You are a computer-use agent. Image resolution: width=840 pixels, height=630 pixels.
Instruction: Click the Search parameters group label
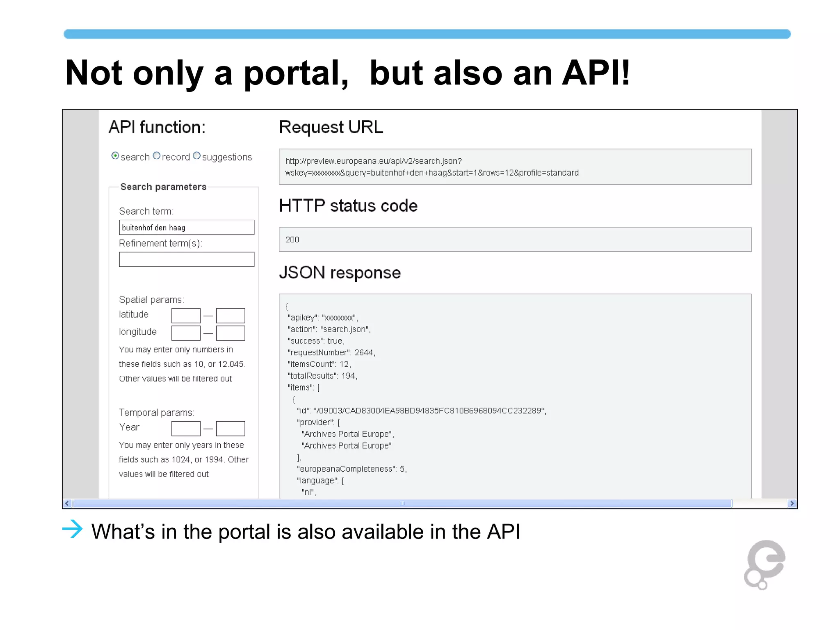click(163, 187)
